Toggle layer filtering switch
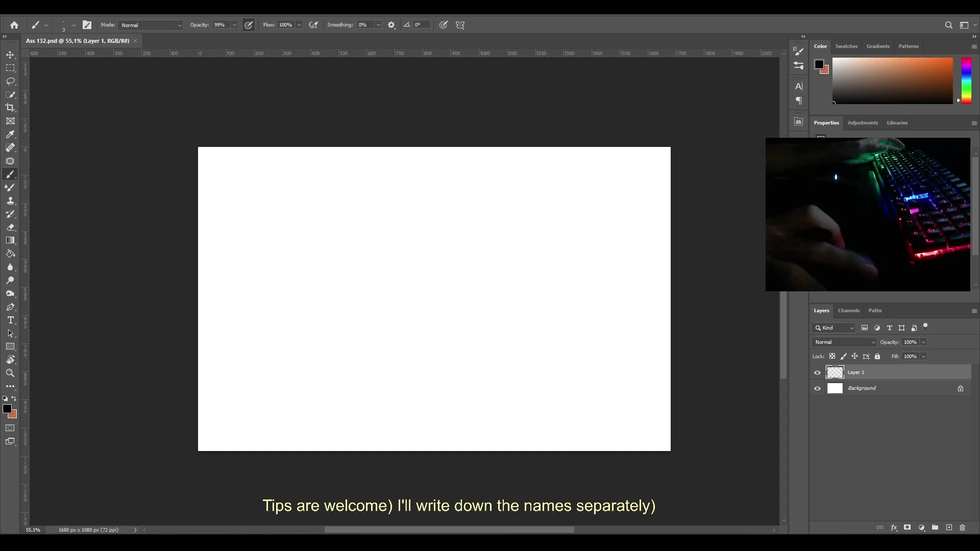The width and height of the screenshot is (980, 551). tap(925, 327)
